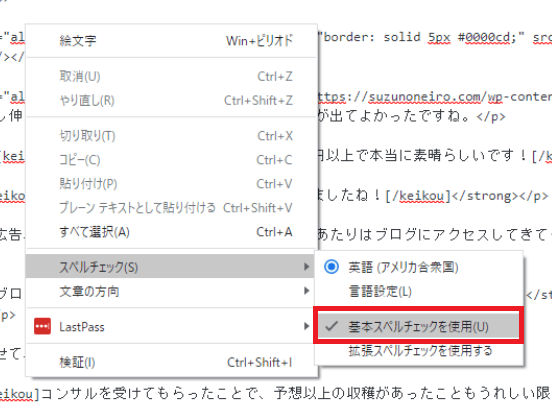Expand the LastPass submenu arrow
The height and width of the screenshot is (407, 552).
click(307, 326)
